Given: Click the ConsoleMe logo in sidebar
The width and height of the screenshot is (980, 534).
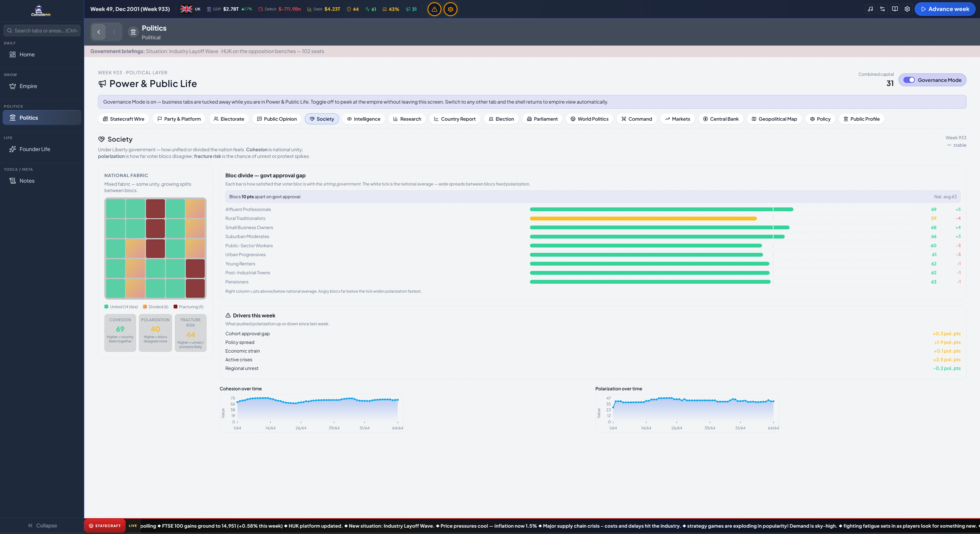Looking at the screenshot, I should click(41, 11).
